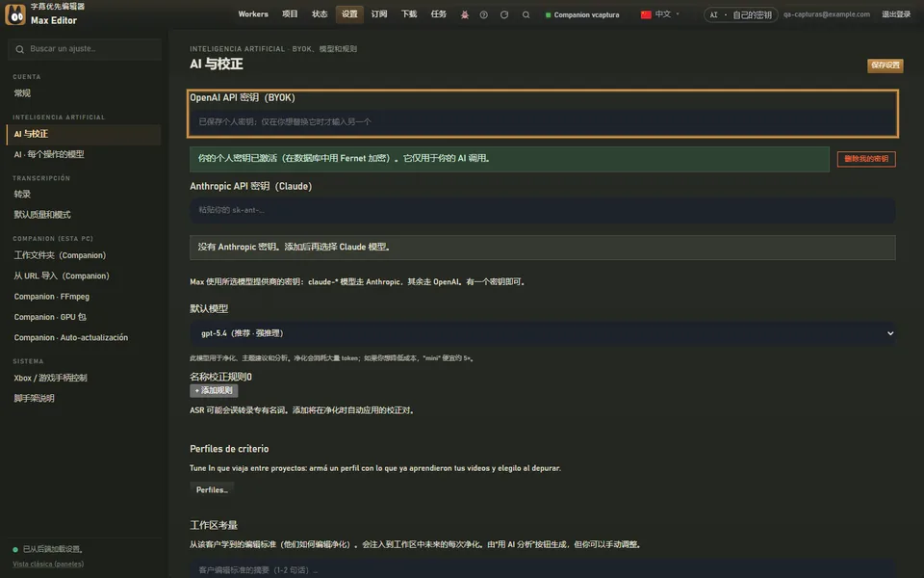The width and height of the screenshot is (924, 578).
Task: Click 退出登录 to log out
Action: pos(896,14)
